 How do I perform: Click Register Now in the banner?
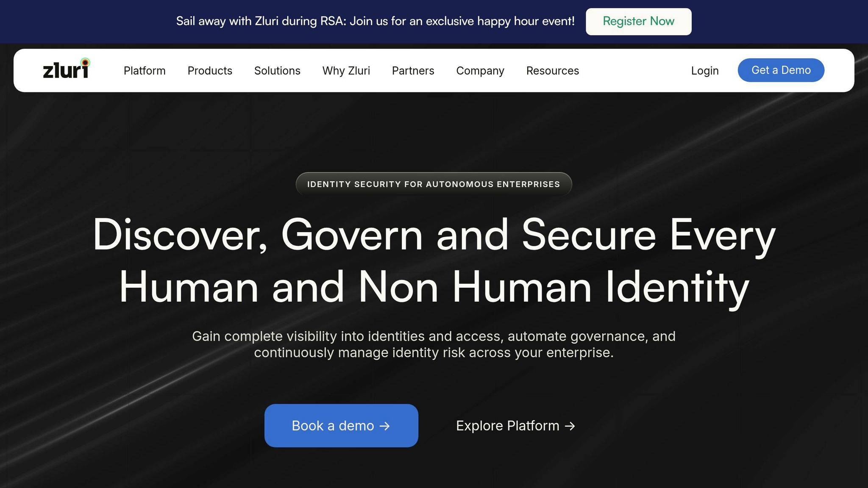(x=639, y=22)
